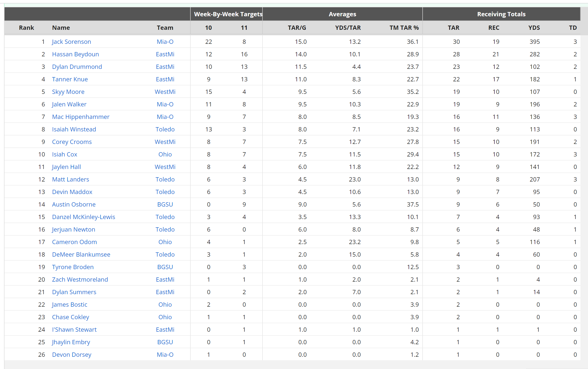Click the Mac Hippenhammer link

point(81,117)
